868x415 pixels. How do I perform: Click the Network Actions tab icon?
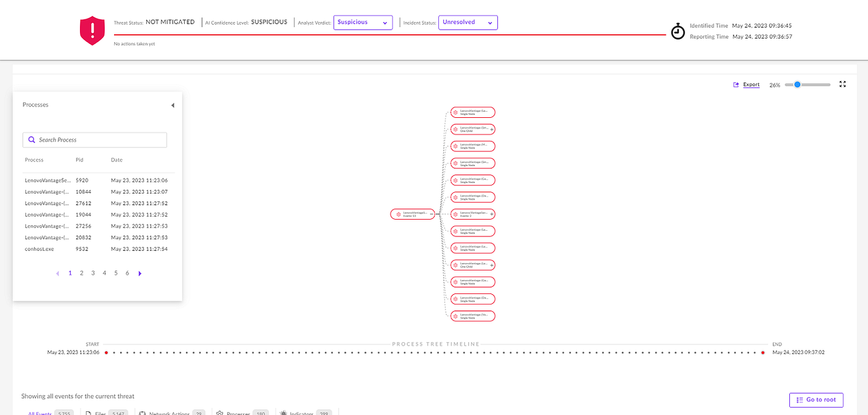(142, 414)
